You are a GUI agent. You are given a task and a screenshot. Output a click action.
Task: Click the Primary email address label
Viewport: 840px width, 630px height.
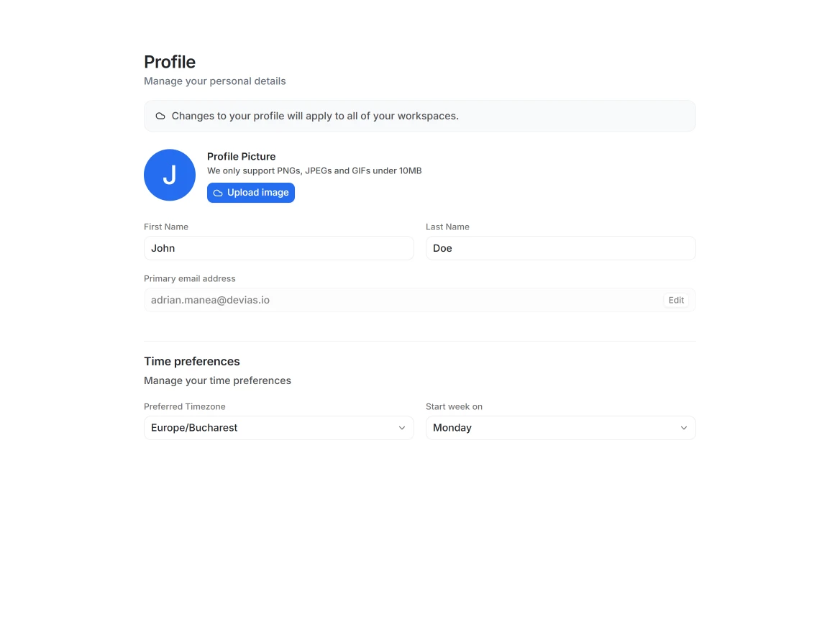190,278
